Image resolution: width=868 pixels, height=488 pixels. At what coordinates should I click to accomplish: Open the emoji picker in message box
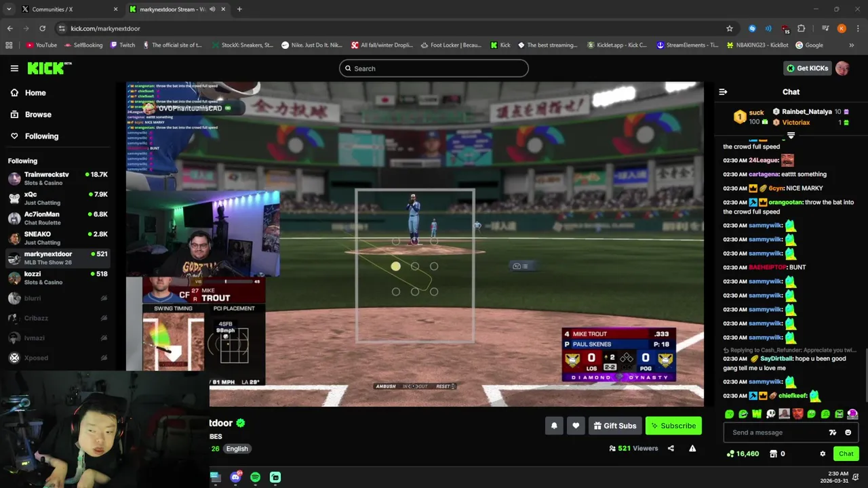tap(848, 432)
